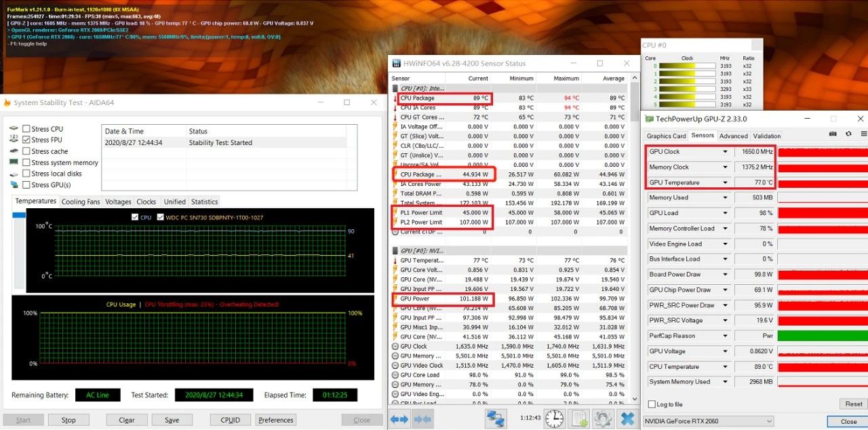Enable GPU-Z Log to file checkbox
868x430 pixels.
[x=652, y=404]
